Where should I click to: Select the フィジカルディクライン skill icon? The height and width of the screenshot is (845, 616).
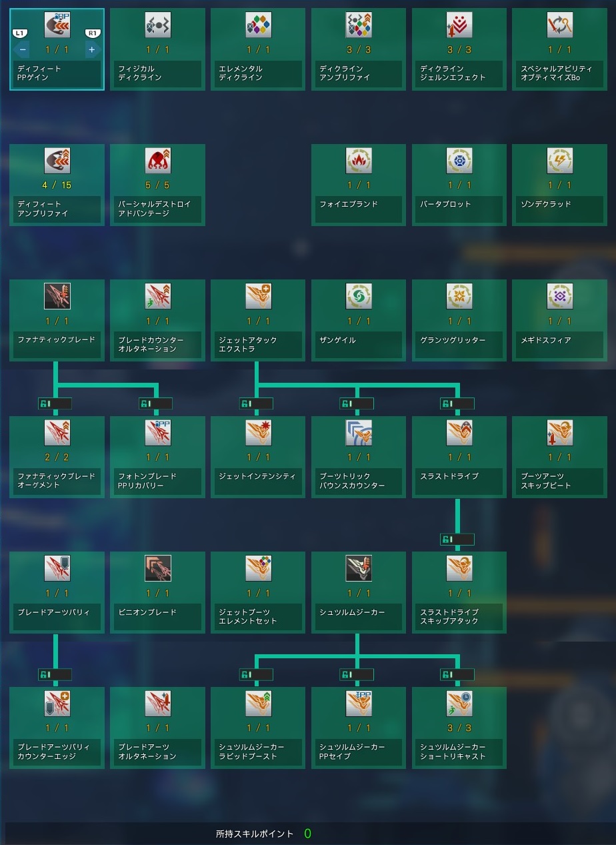coord(157,25)
